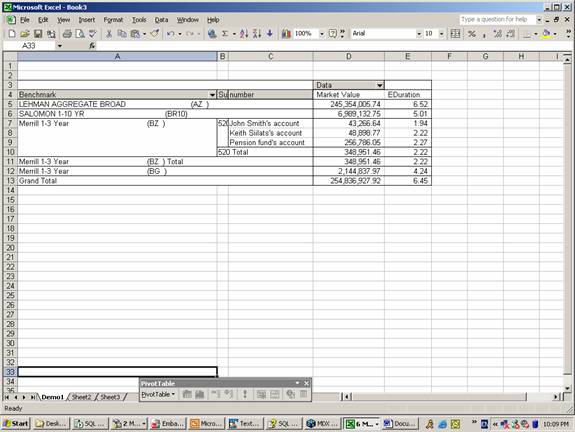This screenshot has height=432, width=575.
Task: Click the Type a question for help box
Action: pos(497,19)
